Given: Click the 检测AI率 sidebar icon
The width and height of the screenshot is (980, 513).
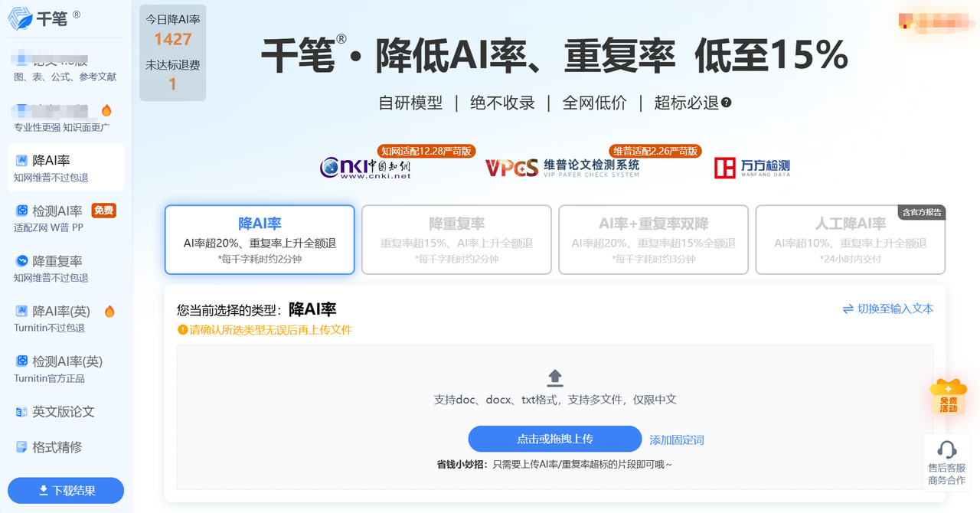Looking at the screenshot, I should click(21, 211).
